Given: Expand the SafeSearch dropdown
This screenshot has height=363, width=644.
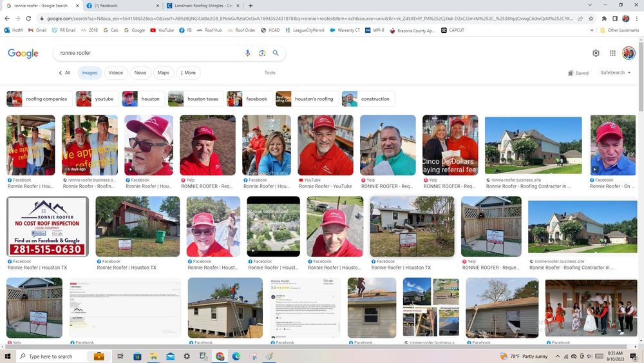Looking at the screenshot, I should click(x=615, y=73).
